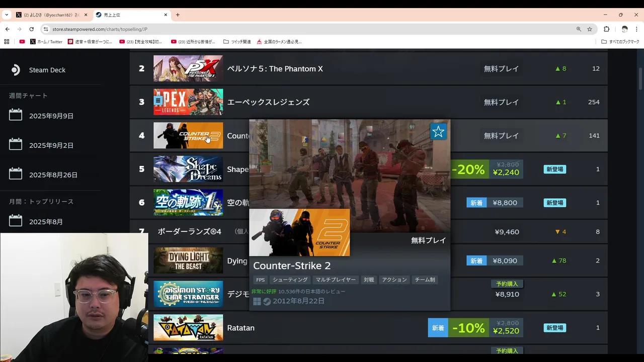Click the チーム制 tag in popup
This screenshot has height=362, width=644.
425,280
